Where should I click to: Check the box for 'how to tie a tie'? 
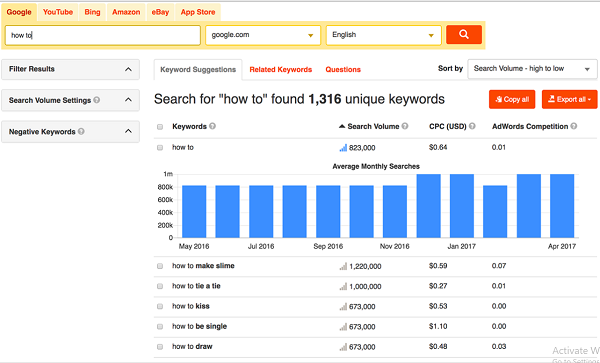tap(160, 286)
